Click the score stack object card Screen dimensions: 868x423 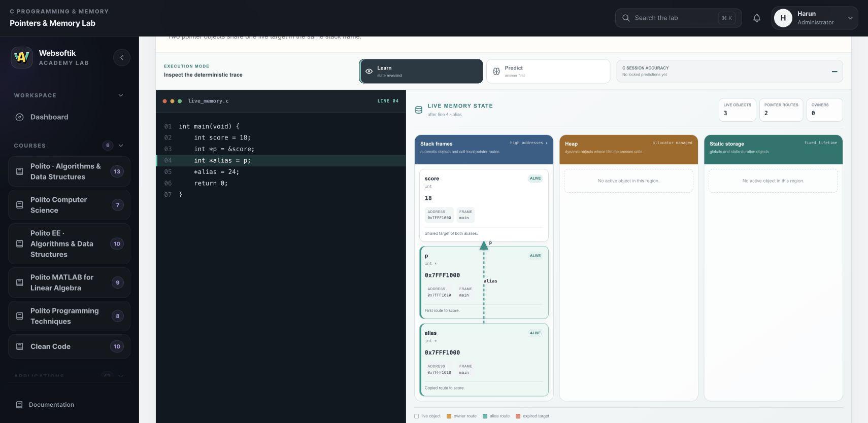(x=484, y=205)
